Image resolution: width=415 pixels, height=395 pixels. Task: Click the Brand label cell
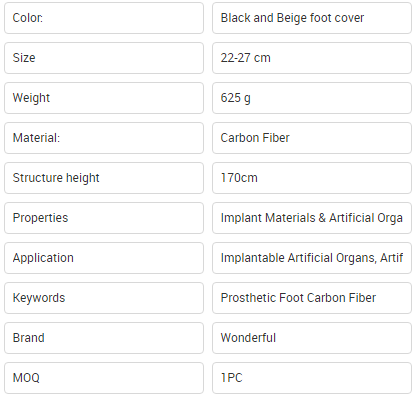[104, 338]
